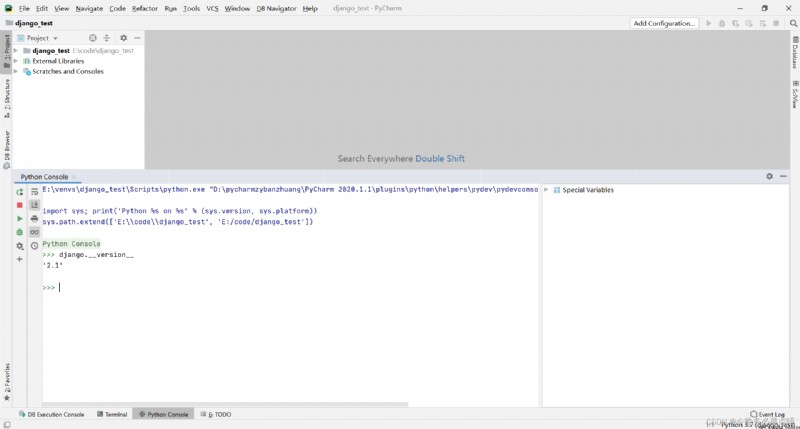Close the Python Console tab
Viewport: 800px width, 429px height.
click(x=73, y=177)
